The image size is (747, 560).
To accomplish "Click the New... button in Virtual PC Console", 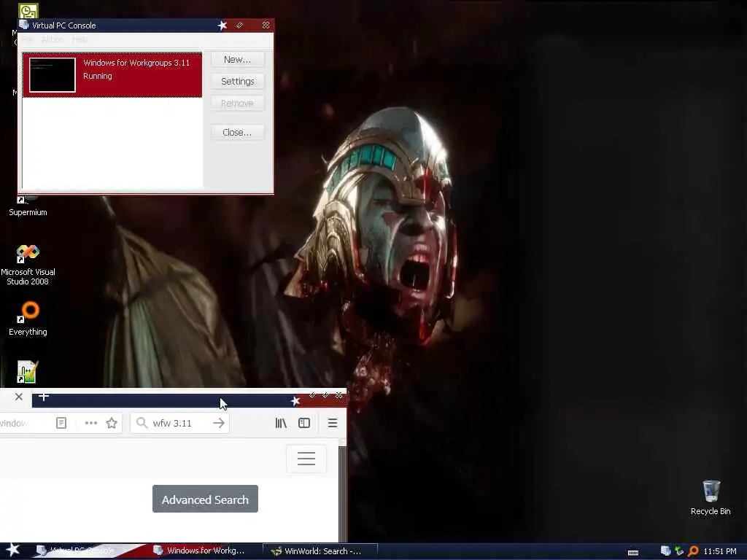I will pyautogui.click(x=237, y=60).
